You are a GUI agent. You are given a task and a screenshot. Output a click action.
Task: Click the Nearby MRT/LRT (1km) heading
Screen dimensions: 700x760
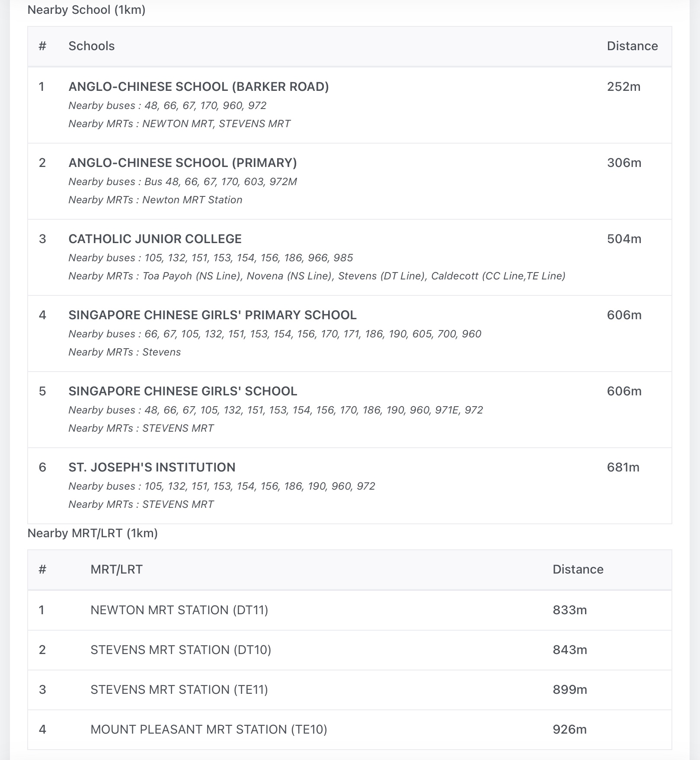pos(93,533)
